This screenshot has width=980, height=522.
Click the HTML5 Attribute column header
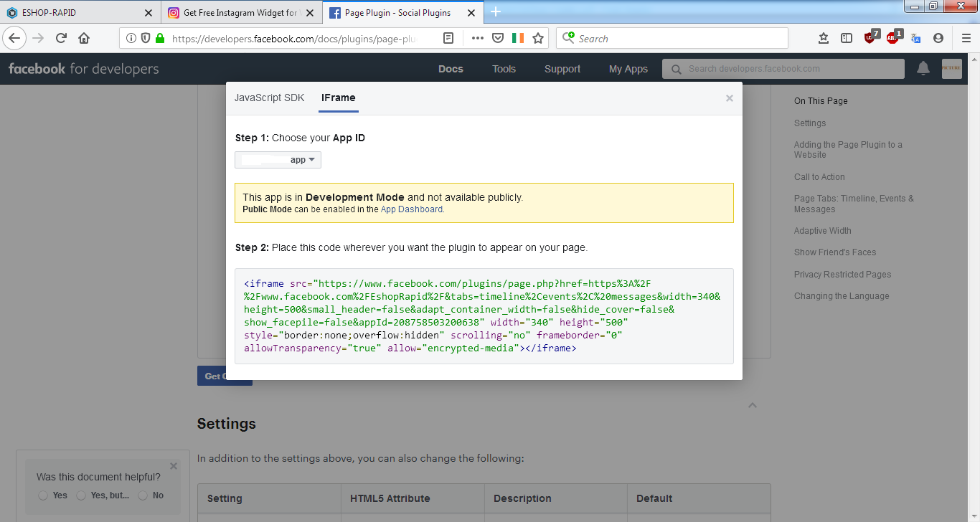tap(413, 498)
